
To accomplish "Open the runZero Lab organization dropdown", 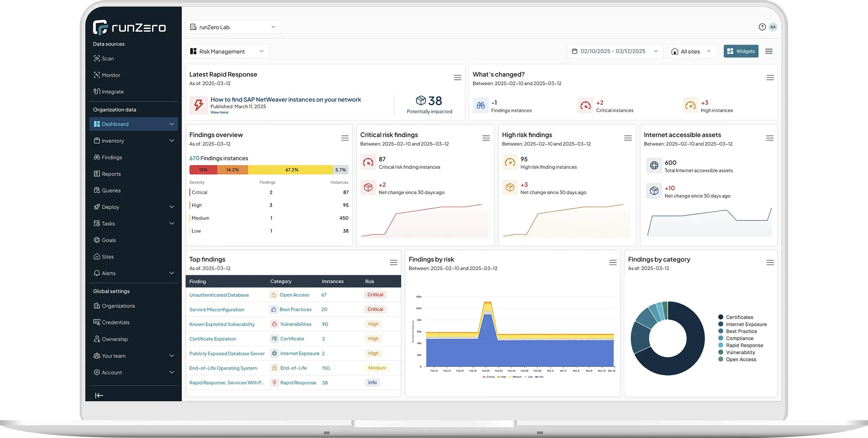I will coord(233,27).
